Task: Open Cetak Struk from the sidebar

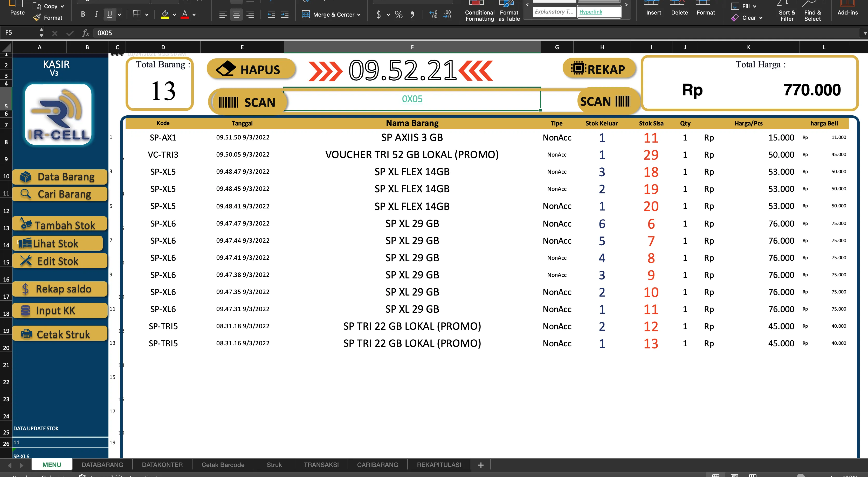Action: click(x=60, y=334)
